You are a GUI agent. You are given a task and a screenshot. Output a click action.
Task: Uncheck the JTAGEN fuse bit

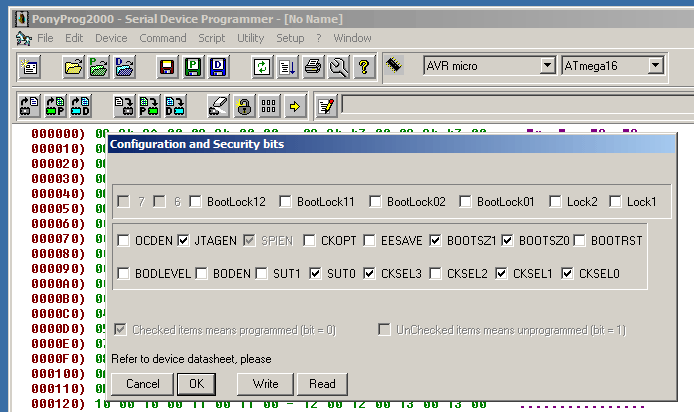[183, 240]
